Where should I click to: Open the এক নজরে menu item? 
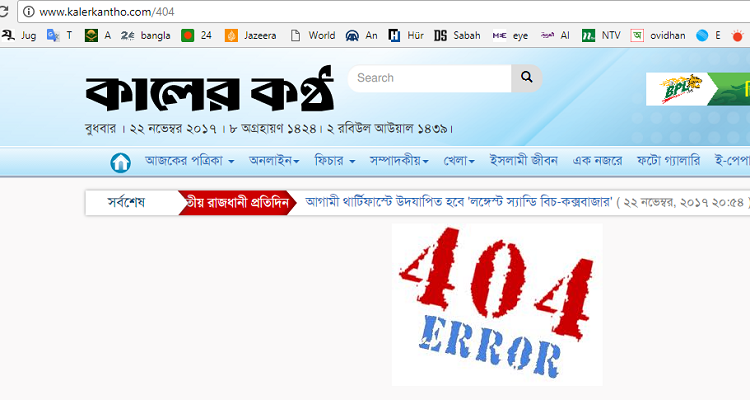pyautogui.click(x=597, y=160)
